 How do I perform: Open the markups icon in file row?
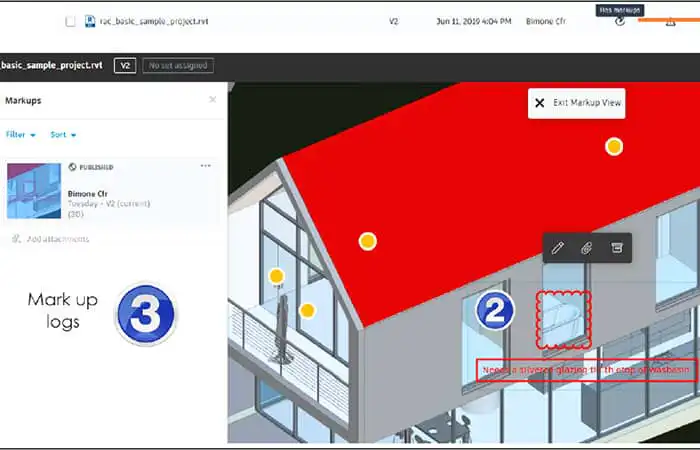620,21
